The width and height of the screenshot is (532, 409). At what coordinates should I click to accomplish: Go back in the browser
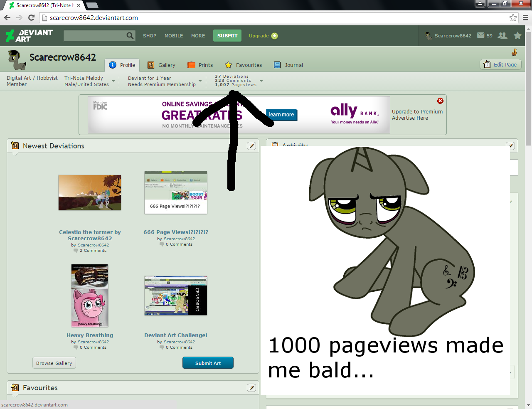(7, 17)
